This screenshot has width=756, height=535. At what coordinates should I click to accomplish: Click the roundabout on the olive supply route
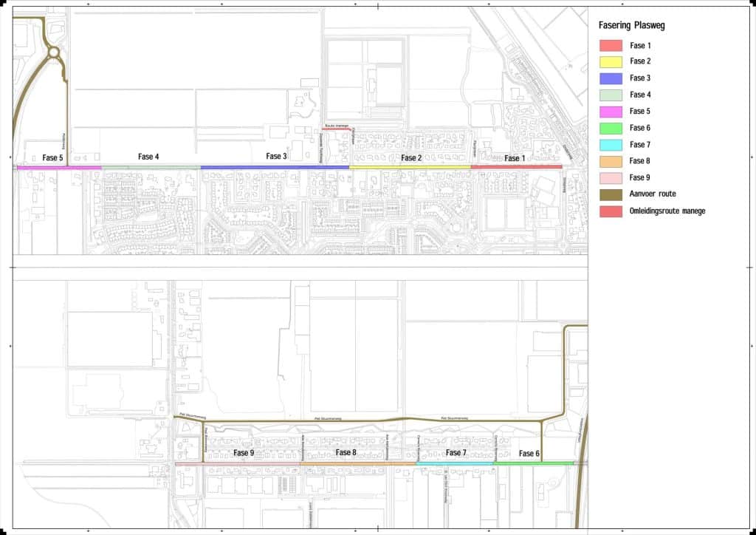point(53,52)
